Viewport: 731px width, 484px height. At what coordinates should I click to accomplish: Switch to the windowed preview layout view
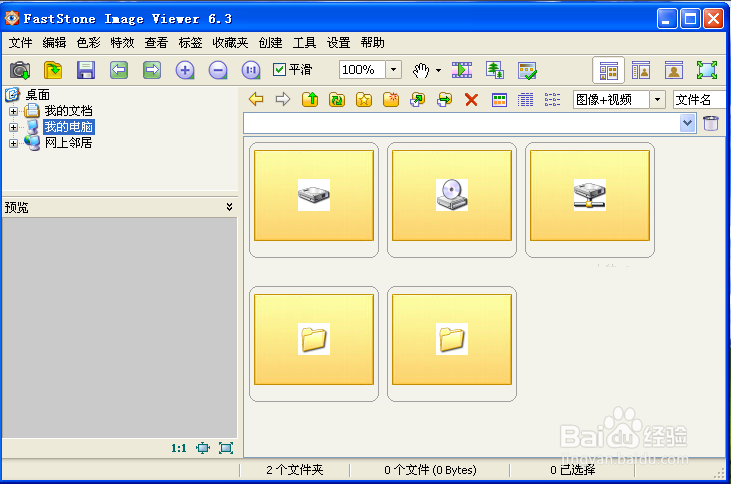pyautogui.click(x=641, y=71)
